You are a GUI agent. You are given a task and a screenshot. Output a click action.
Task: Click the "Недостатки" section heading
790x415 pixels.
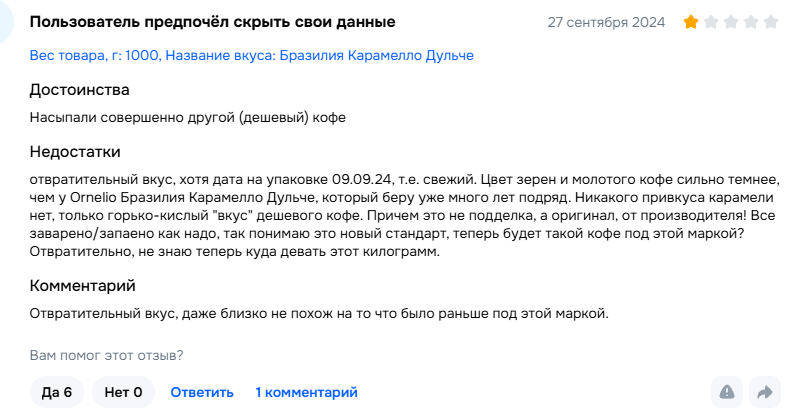point(75,152)
